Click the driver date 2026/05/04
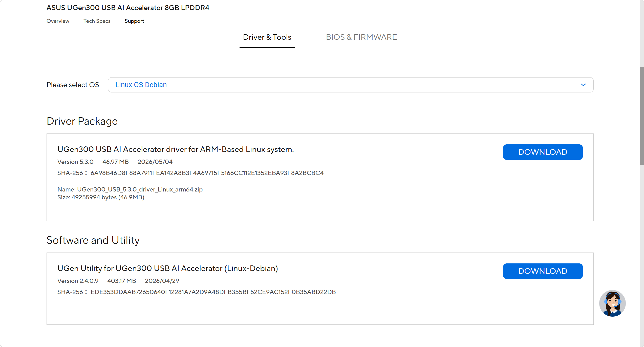644x347 pixels. (155, 162)
